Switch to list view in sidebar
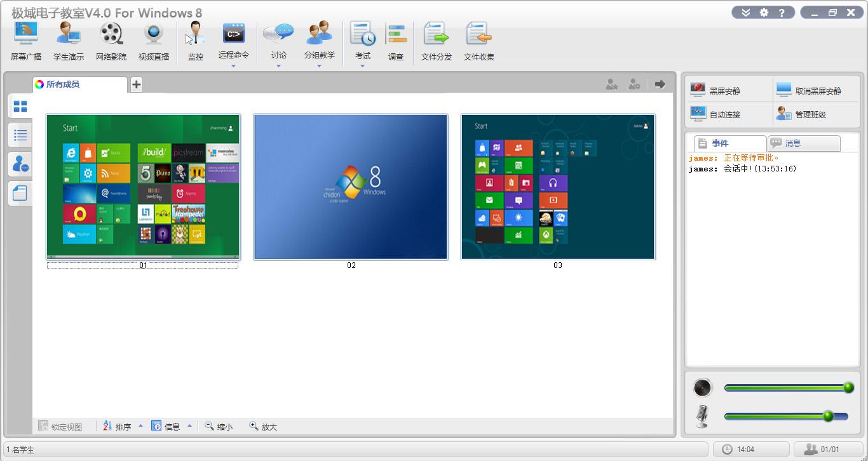Image resolution: width=868 pixels, height=461 pixels. 20,135
